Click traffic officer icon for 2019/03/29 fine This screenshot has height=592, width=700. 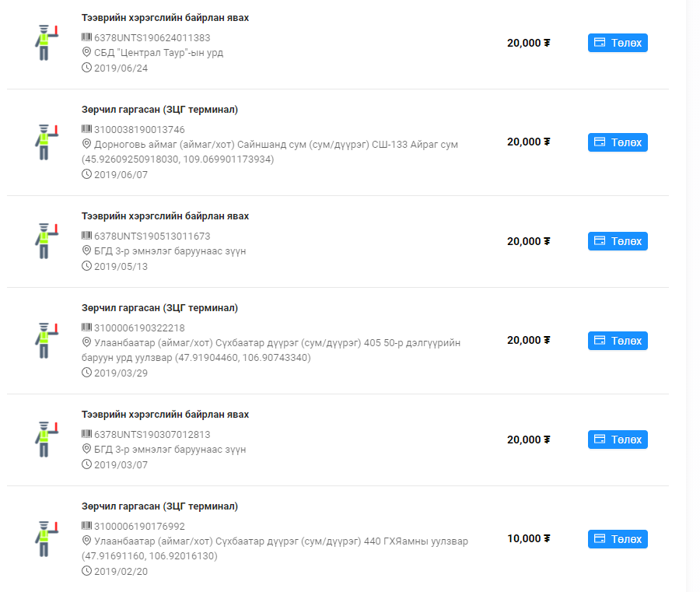[46, 340]
